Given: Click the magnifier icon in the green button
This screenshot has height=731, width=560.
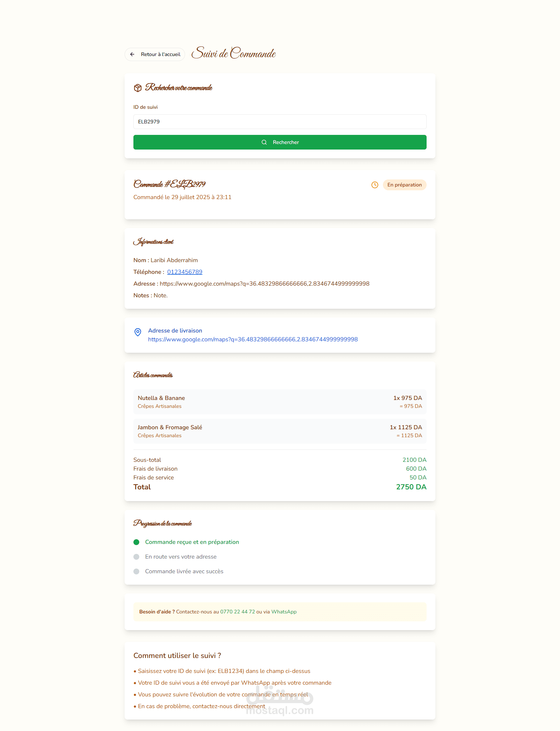Looking at the screenshot, I should click(x=264, y=142).
